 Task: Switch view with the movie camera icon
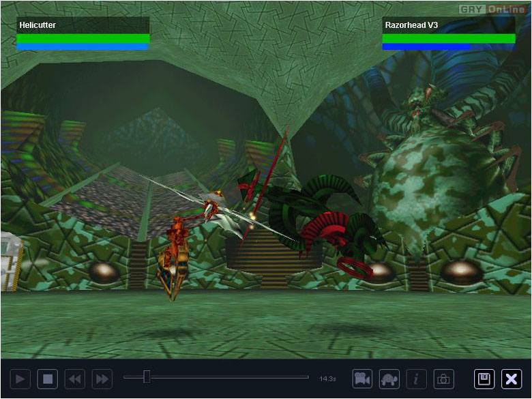[362, 379]
